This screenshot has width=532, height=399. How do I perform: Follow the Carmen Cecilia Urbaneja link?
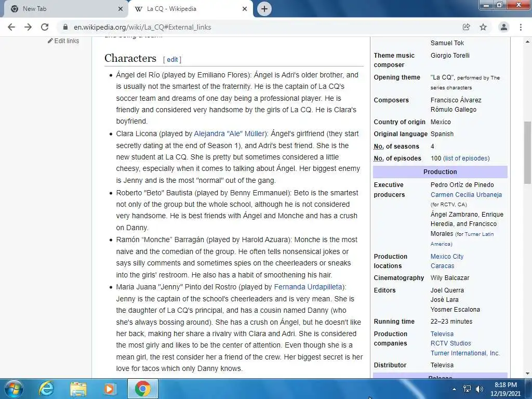tap(466, 195)
